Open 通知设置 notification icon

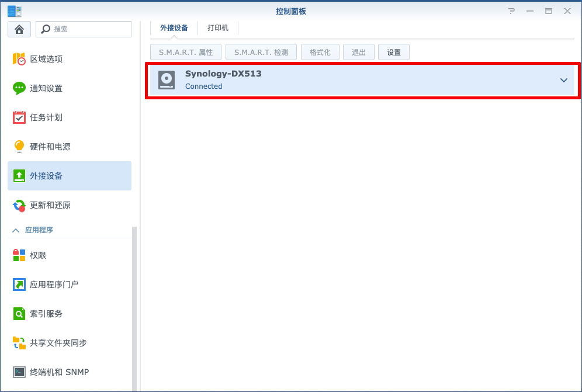point(19,88)
